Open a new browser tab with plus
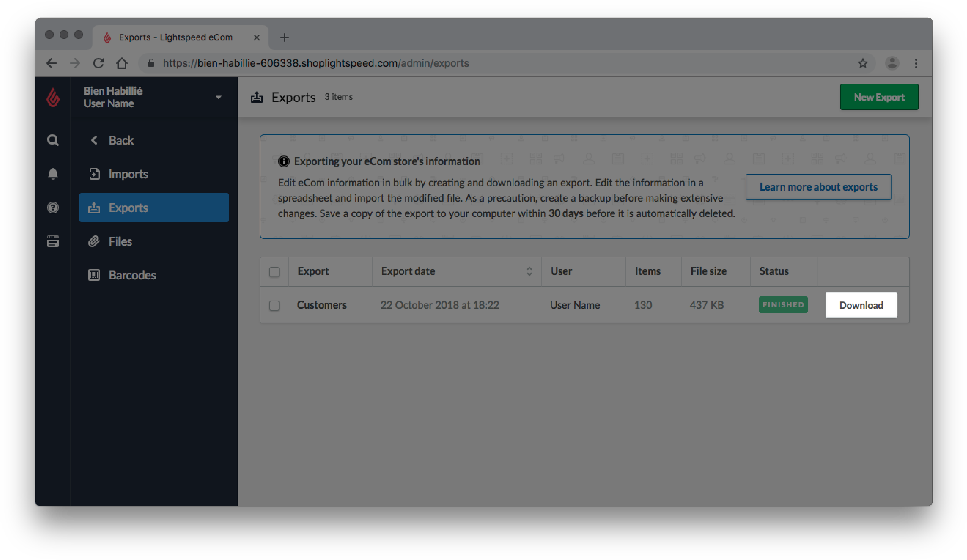 click(284, 38)
